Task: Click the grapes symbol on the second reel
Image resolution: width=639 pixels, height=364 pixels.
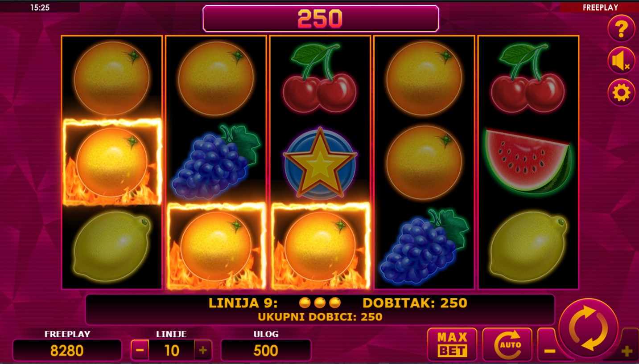Action: (x=216, y=162)
